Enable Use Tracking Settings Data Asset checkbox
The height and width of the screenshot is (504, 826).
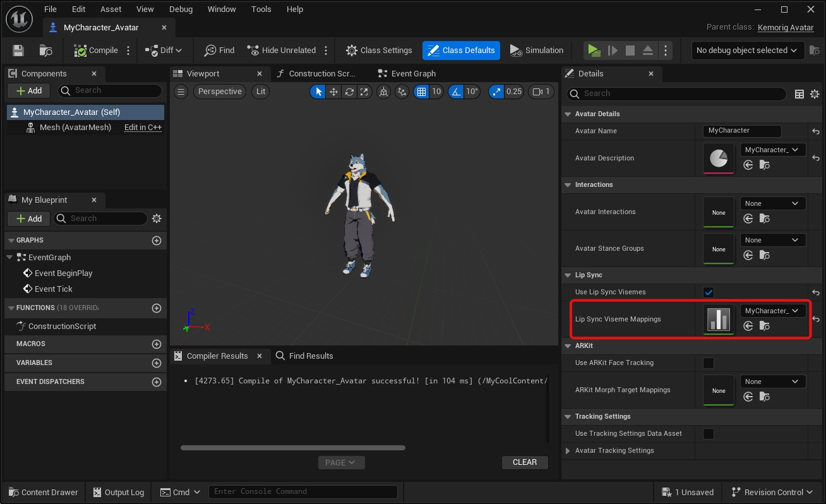click(709, 434)
